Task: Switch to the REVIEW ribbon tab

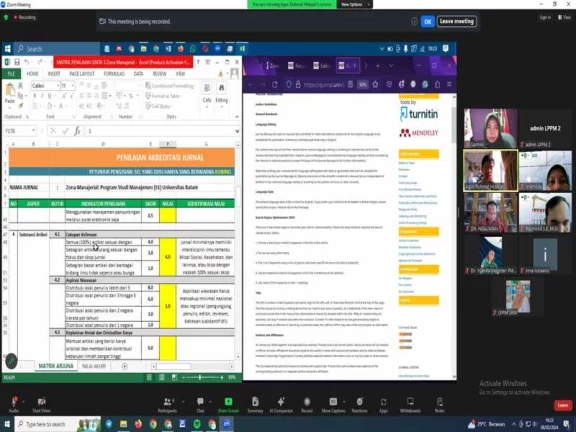Action: point(159,74)
